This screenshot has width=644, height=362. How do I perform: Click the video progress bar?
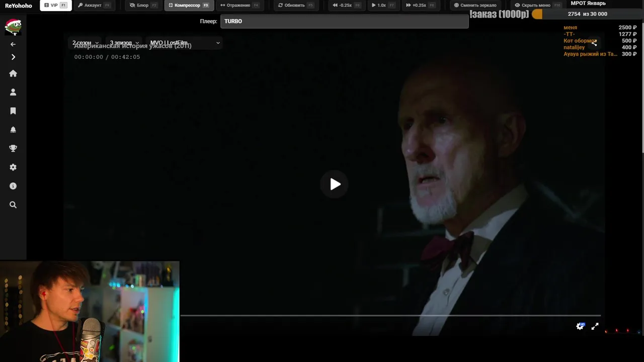(390, 316)
